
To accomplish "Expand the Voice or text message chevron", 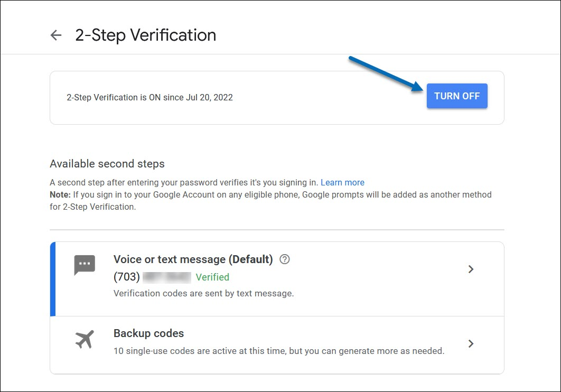I will pos(471,269).
